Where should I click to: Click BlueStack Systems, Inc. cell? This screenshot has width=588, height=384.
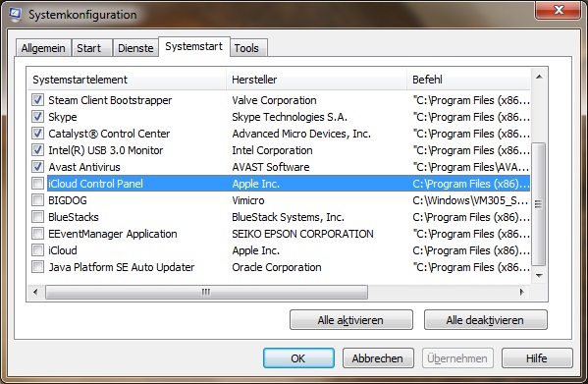(288, 217)
